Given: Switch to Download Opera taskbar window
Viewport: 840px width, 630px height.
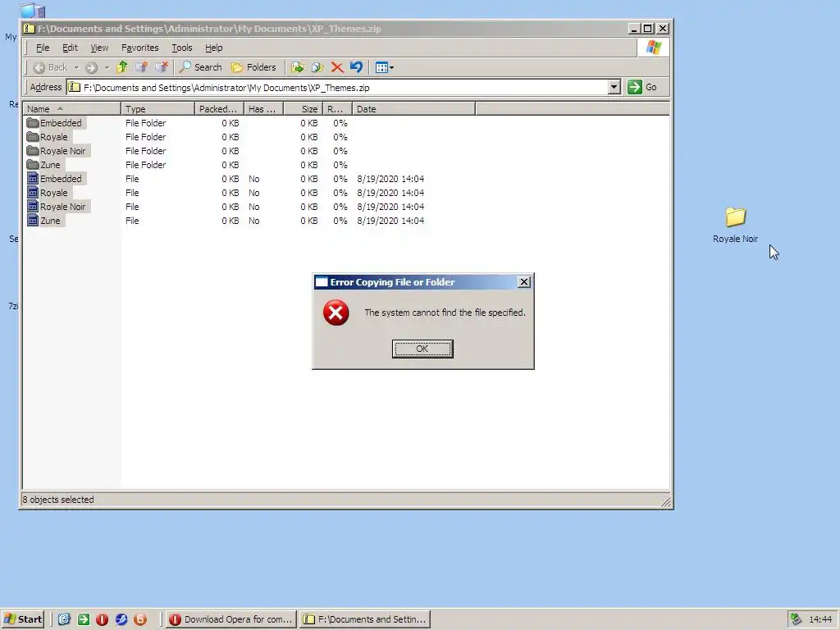Looking at the screenshot, I should pyautogui.click(x=231, y=619).
